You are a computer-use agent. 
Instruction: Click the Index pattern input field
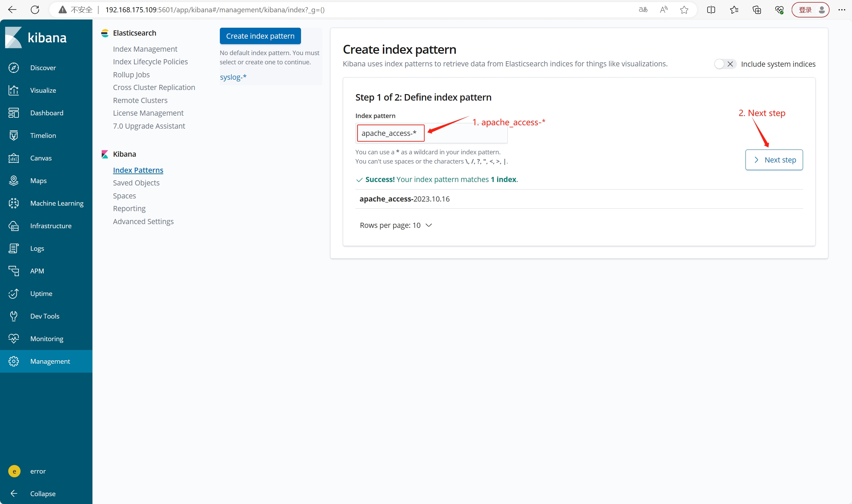(x=390, y=133)
